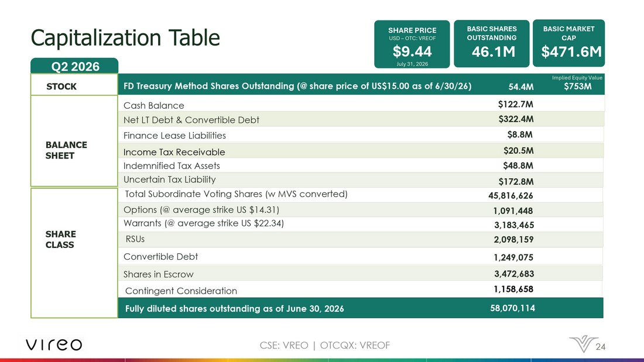
Task: Click the SHARE CLASS section box
Action: (74, 253)
